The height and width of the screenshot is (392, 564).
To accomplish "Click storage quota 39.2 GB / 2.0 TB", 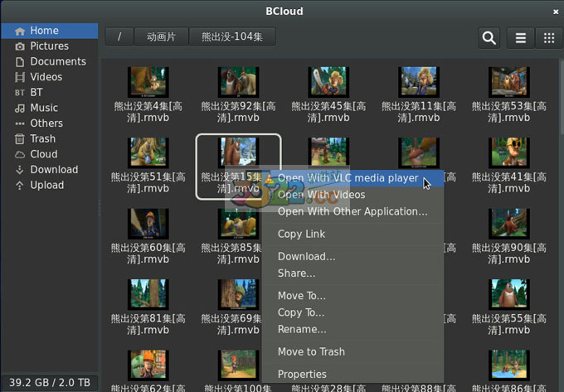I will [x=50, y=382].
